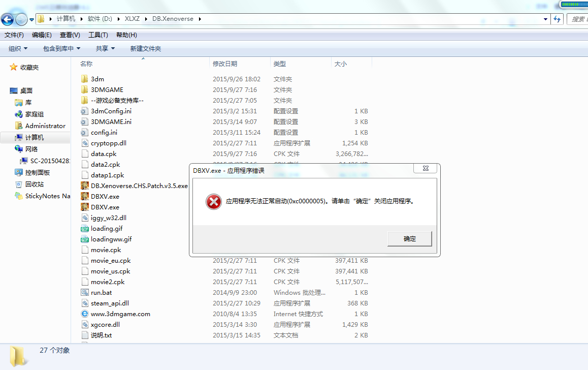
Task: Expand the arrow after DB.Xenoverse breadcrumb
Action: (200, 19)
